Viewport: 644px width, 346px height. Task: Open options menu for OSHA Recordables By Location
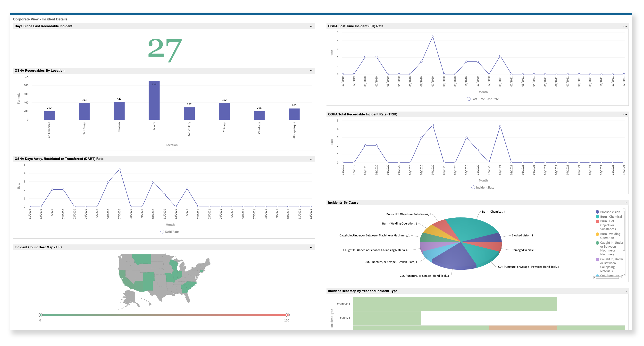312,70
